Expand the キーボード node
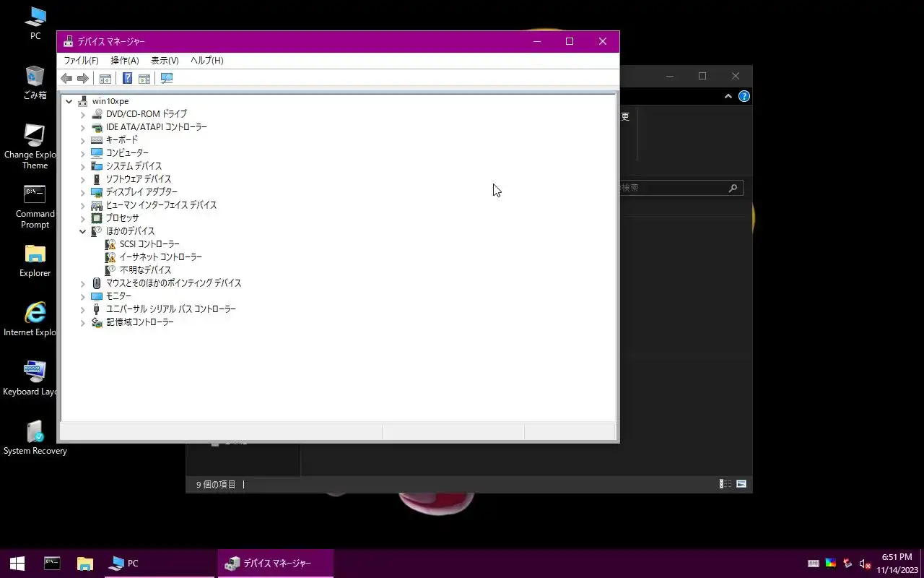 82,140
